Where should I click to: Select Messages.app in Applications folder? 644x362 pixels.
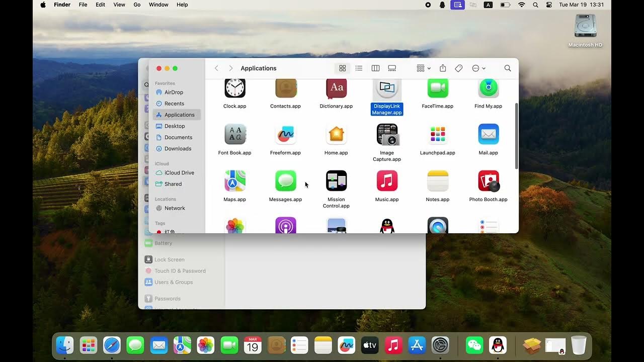click(286, 181)
